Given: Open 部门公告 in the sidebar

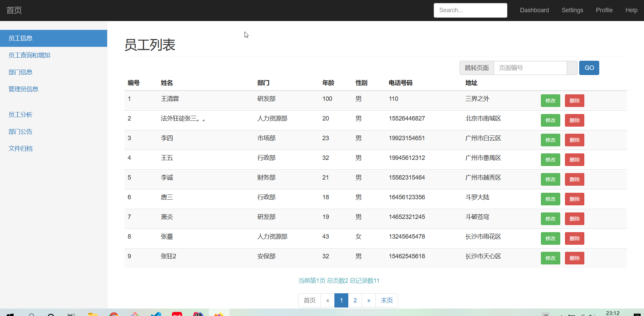Looking at the screenshot, I should [54, 132].
